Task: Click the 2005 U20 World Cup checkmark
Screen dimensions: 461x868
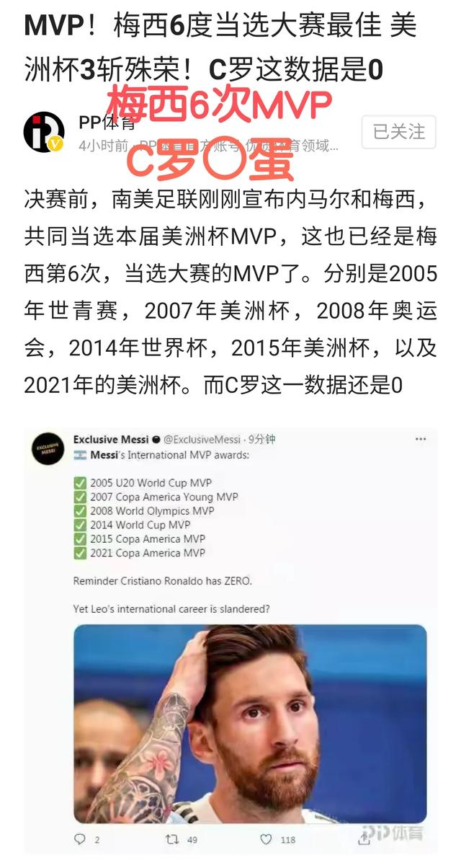Action: coord(80,483)
